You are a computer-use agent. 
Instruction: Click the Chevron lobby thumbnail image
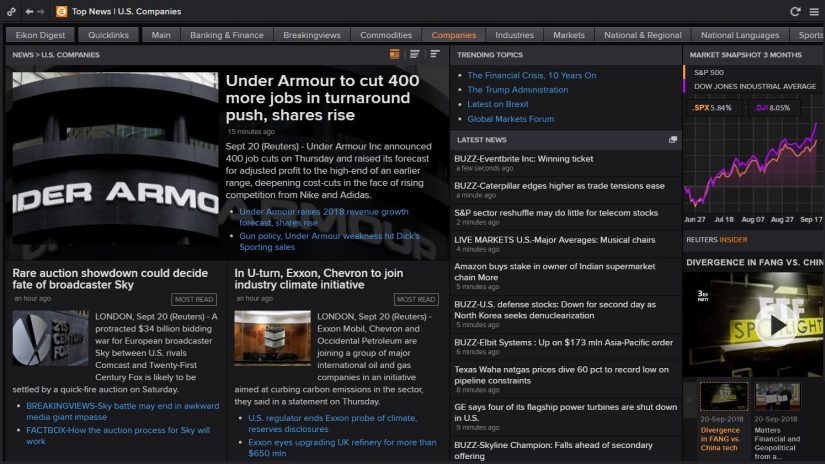coord(273,338)
